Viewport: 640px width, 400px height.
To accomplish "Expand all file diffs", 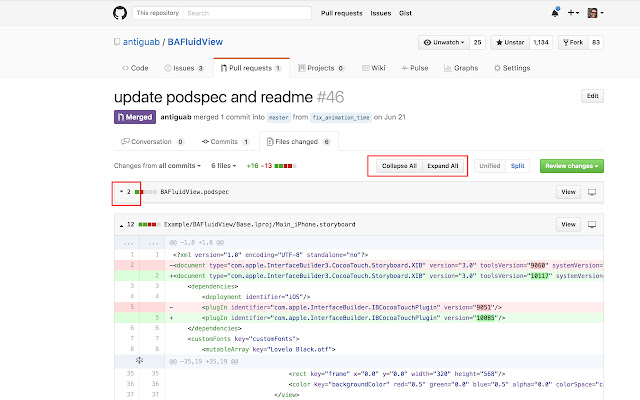I will point(442,166).
